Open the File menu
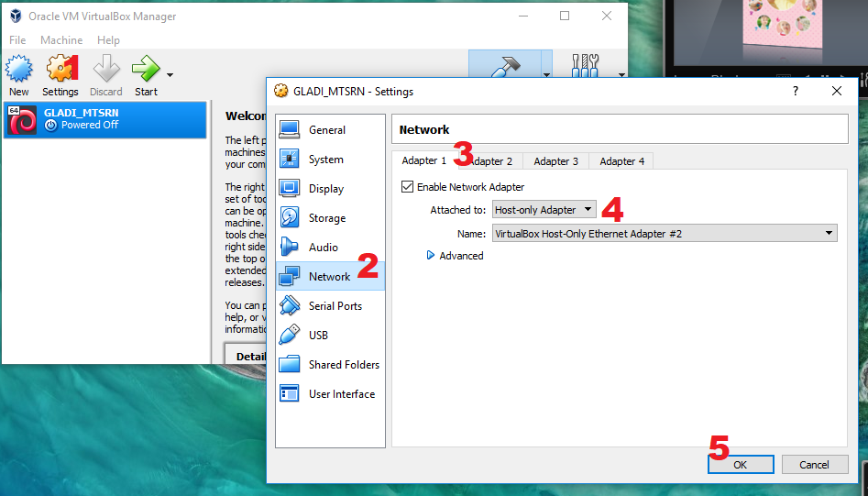868x496 pixels. [17, 39]
